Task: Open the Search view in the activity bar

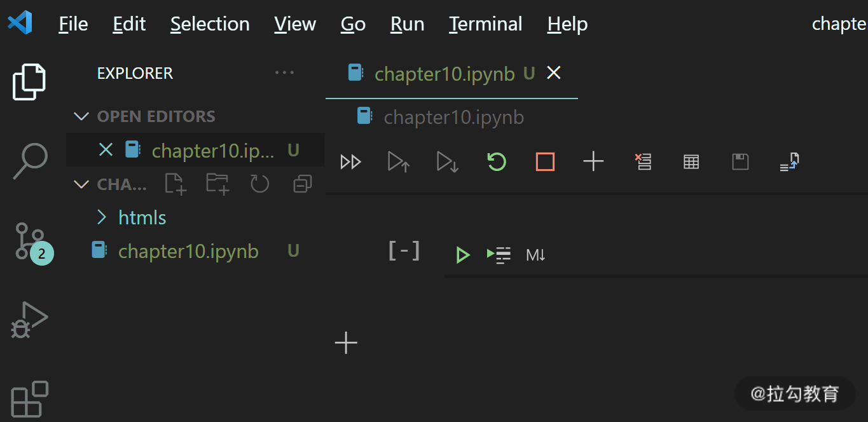Action: click(x=30, y=161)
